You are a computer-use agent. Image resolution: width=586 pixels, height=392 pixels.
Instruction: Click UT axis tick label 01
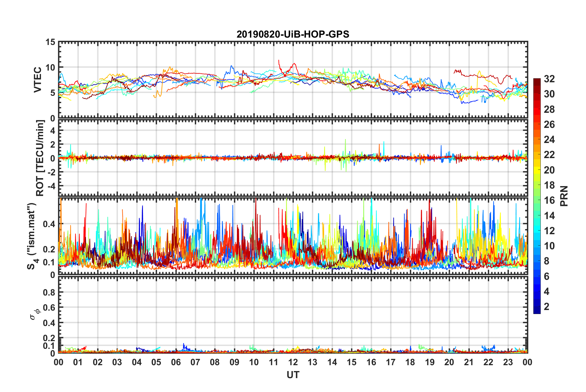tap(78, 362)
